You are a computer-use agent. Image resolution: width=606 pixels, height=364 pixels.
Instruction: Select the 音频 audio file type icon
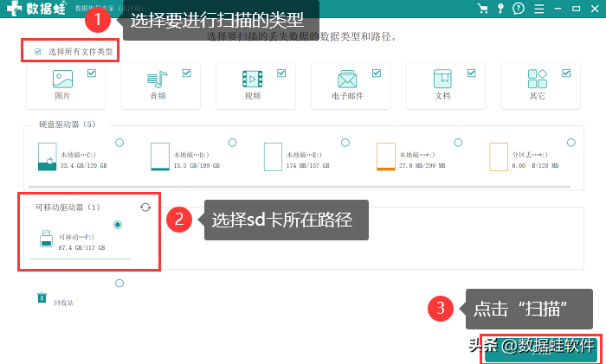[158, 80]
